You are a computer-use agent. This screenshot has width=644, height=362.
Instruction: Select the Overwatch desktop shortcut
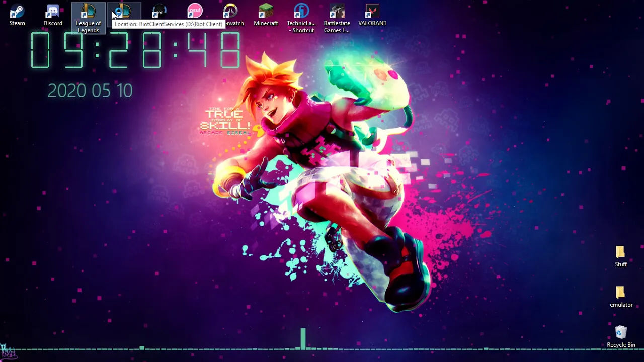coord(230,15)
